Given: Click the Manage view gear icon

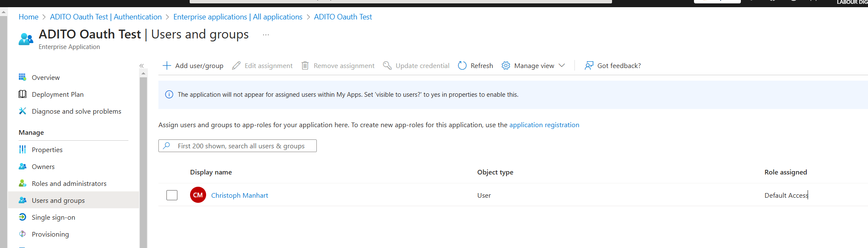Looking at the screenshot, I should [x=506, y=65].
